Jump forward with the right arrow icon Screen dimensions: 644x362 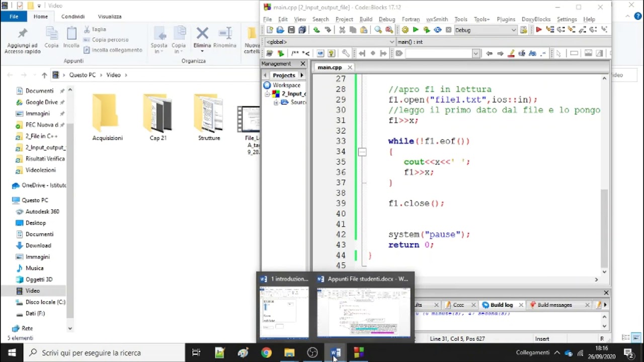[x=500, y=53]
